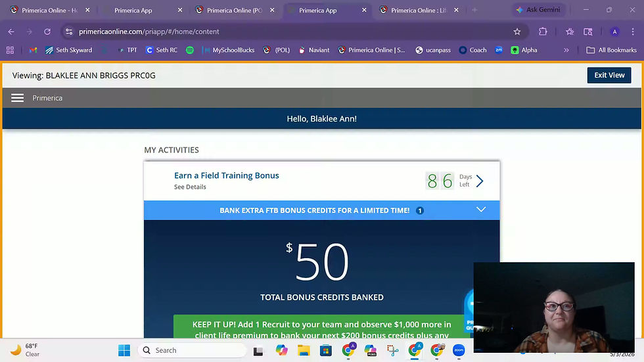Click See Details under Field Training Bonus

point(190,187)
